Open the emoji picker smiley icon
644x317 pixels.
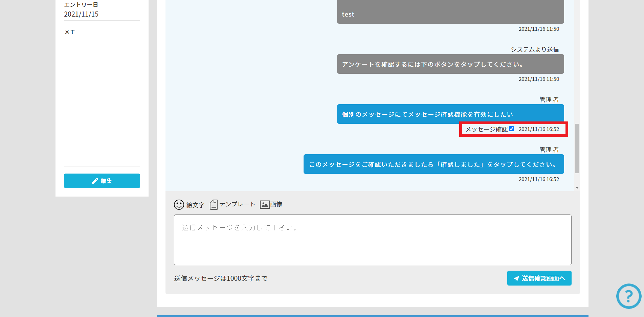coord(179,205)
